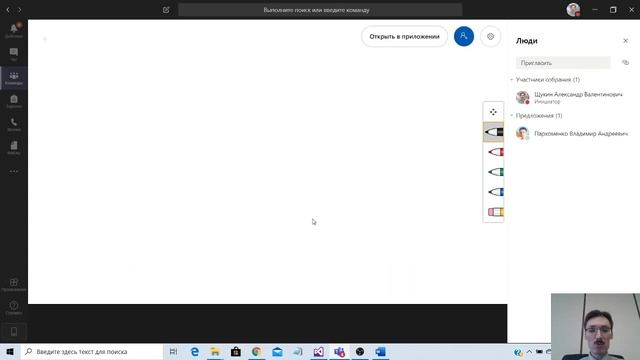Go back with the navigation arrow

pyautogui.click(x=8, y=10)
